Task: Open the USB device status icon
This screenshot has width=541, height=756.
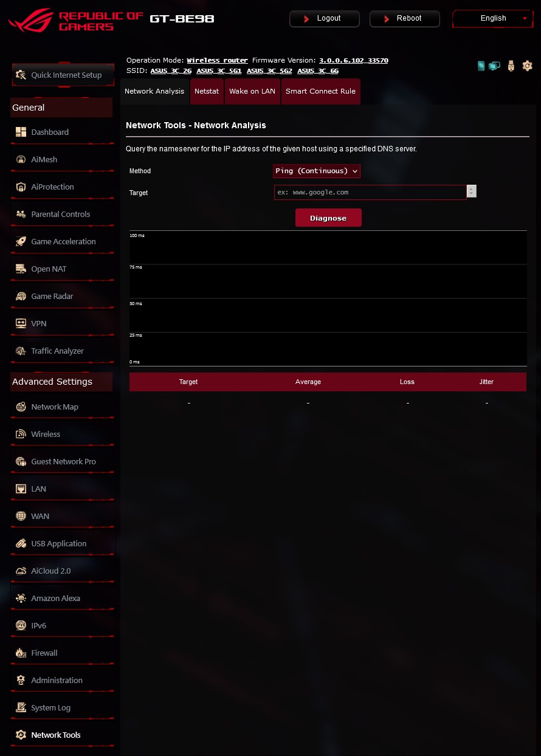Action: pyautogui.click(x=511, y=66)
